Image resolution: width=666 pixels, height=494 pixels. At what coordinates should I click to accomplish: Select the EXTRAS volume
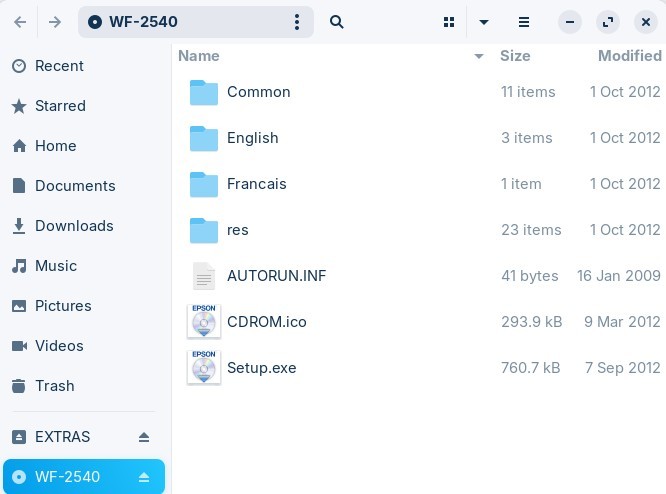[84, 437]
